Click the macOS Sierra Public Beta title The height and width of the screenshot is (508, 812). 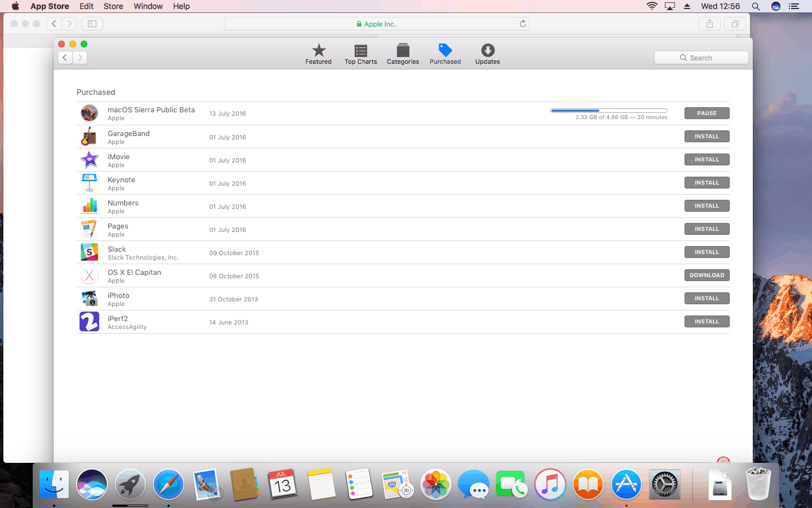pyautogui.click(x=151, y=110)
